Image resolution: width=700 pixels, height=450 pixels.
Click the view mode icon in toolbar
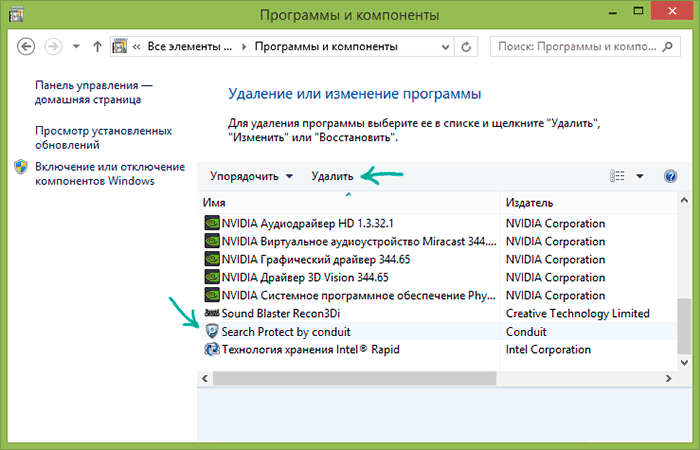[x=617, y=176]
